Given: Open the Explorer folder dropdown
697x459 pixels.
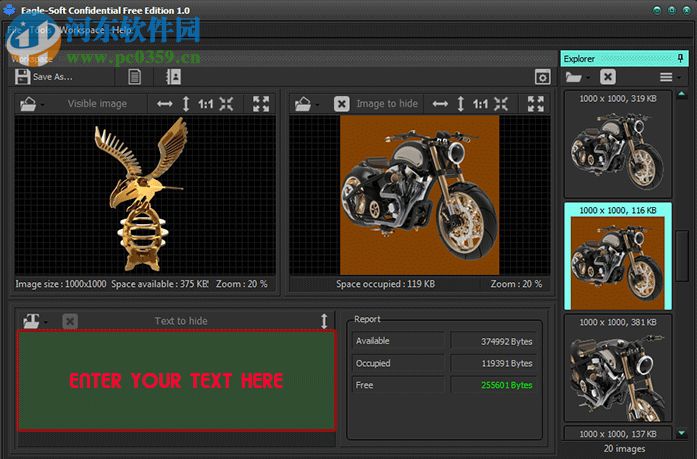Looking at the screenshot, I should pos(578,77).
